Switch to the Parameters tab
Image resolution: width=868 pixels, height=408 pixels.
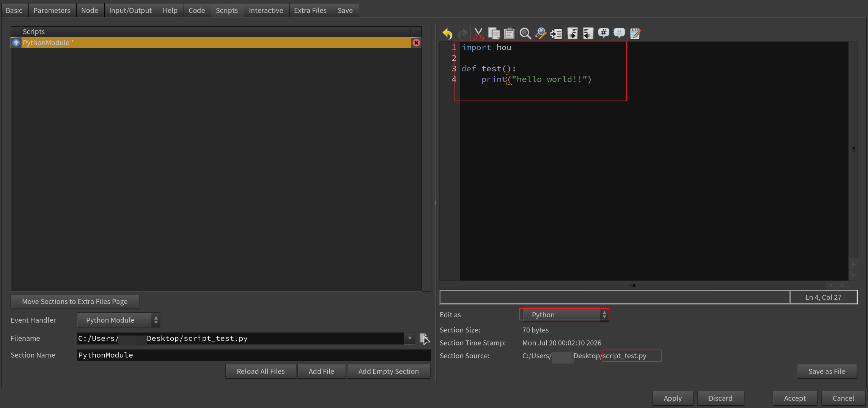pyautogui.click(x=52, y=10)
